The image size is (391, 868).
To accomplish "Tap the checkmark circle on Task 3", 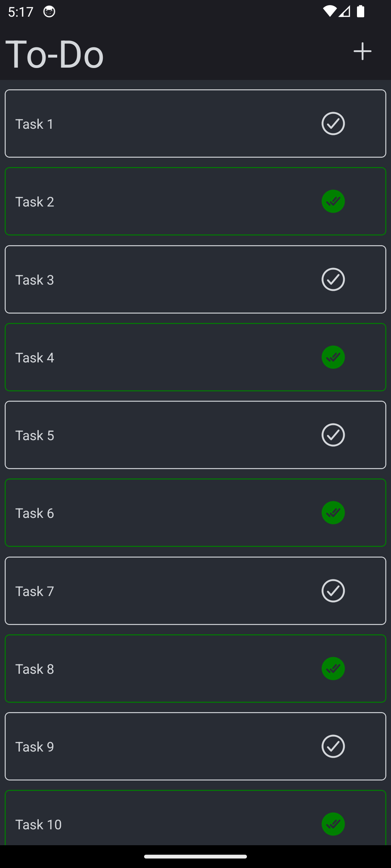I will click(x=333, y=279).
